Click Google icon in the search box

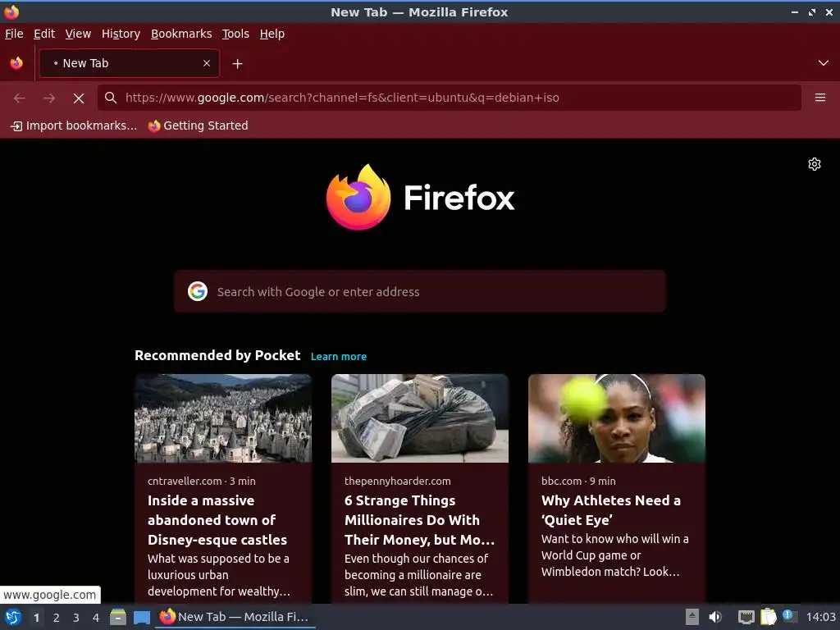[x=198, y=291]
